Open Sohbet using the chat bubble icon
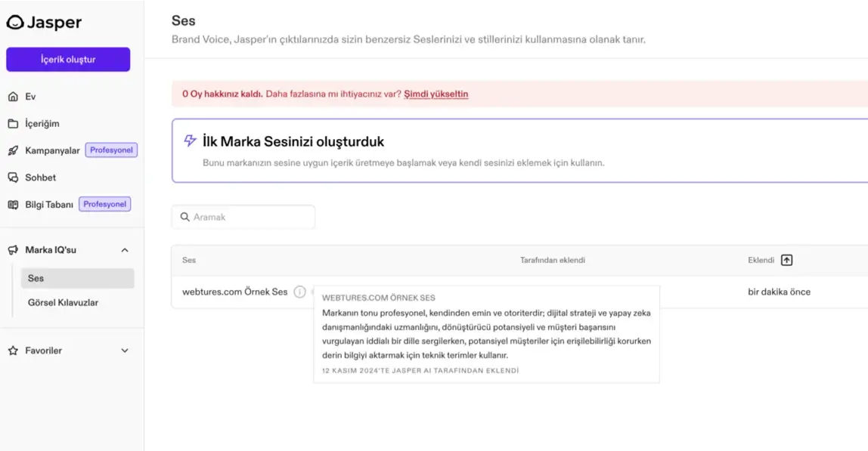 [x=13, y=178]
